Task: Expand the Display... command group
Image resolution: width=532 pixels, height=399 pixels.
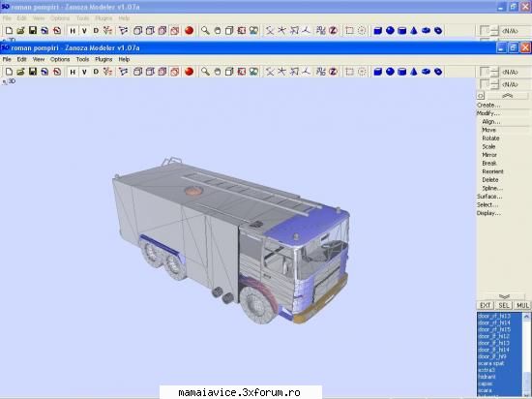Action: click(x=488, y=213)
